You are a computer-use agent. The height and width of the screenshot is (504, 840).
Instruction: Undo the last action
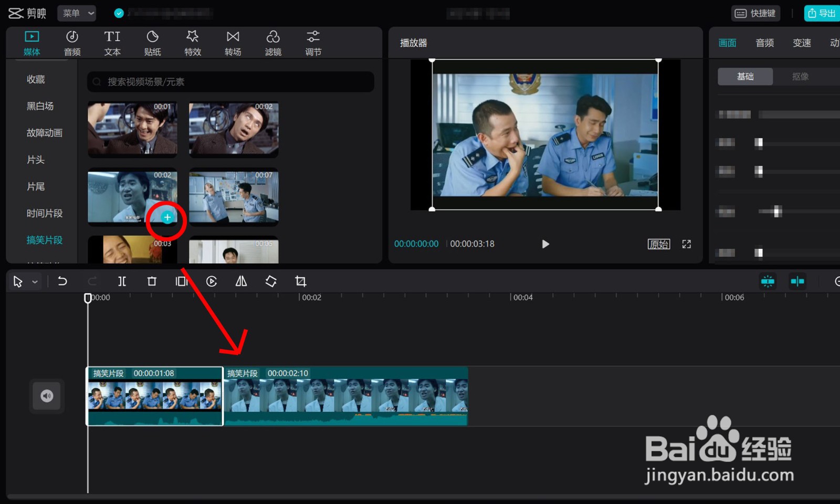[x=62, y=281]
